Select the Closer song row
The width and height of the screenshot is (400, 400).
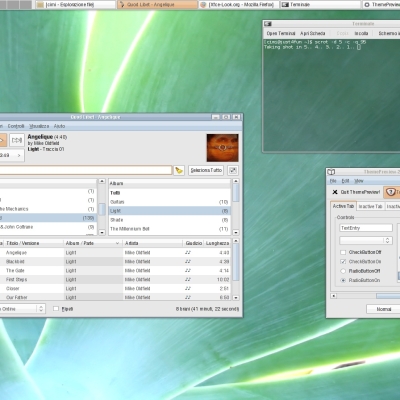(115, 289)
